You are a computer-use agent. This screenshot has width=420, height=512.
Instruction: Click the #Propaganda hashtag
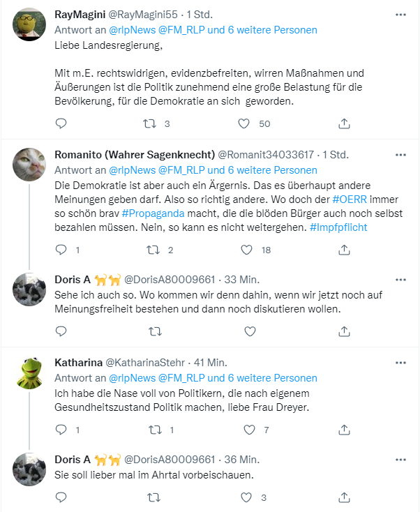[x=149, y=215]
